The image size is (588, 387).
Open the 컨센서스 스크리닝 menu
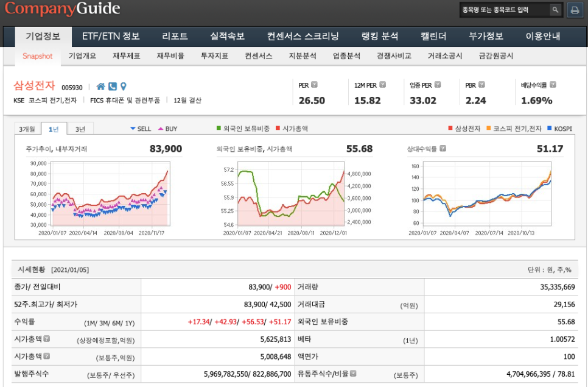tap(303, 37)
